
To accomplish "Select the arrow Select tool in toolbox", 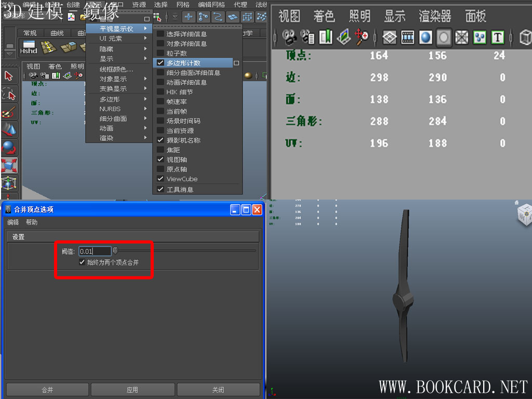I will pyautogui.click(x=9, y=76).
